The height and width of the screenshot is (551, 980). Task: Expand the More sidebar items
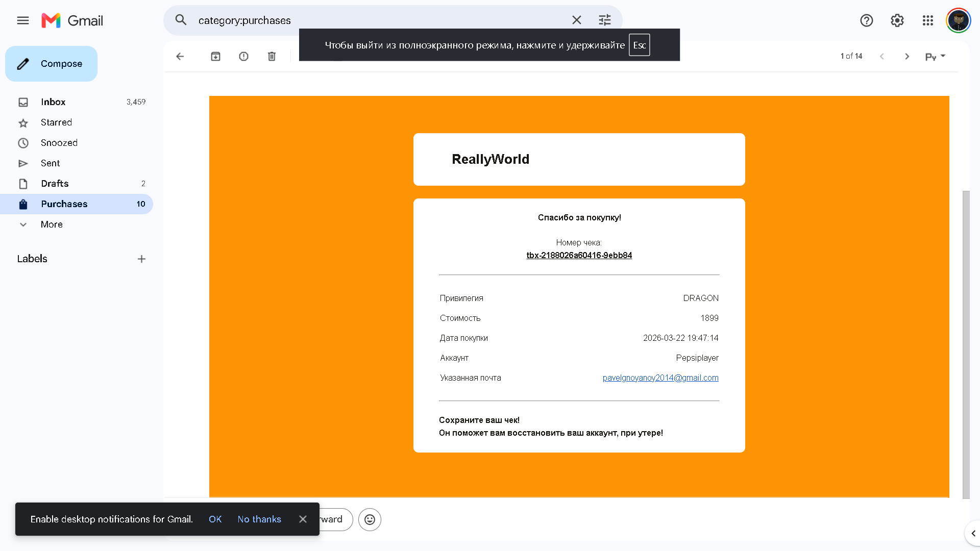click(77, 224)
